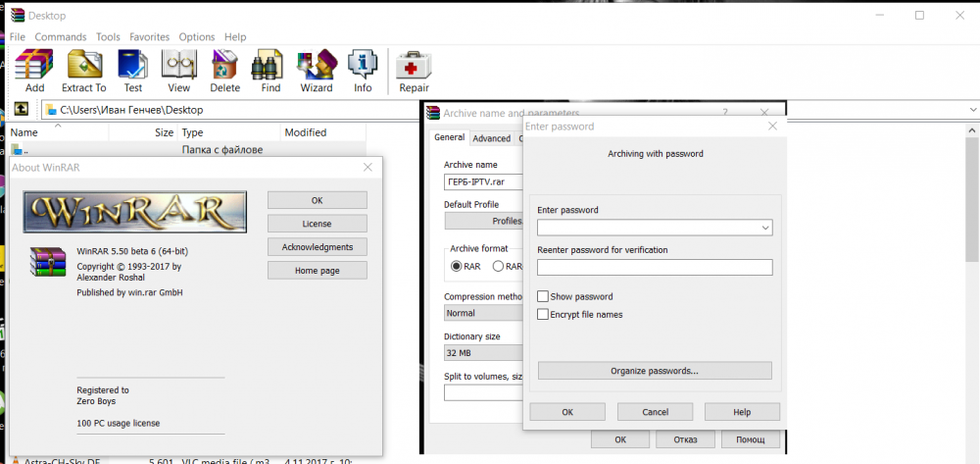This screenshot has height=464, width=980.
Task: Switch to the General tab
Action: click(x=450, y=137)
